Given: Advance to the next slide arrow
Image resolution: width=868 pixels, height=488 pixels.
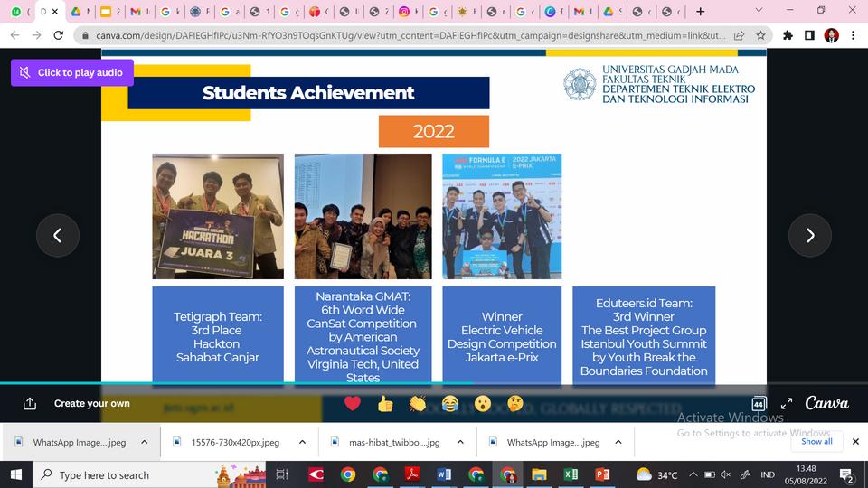Looking at the screenshot, I should (x=810, y=236).
